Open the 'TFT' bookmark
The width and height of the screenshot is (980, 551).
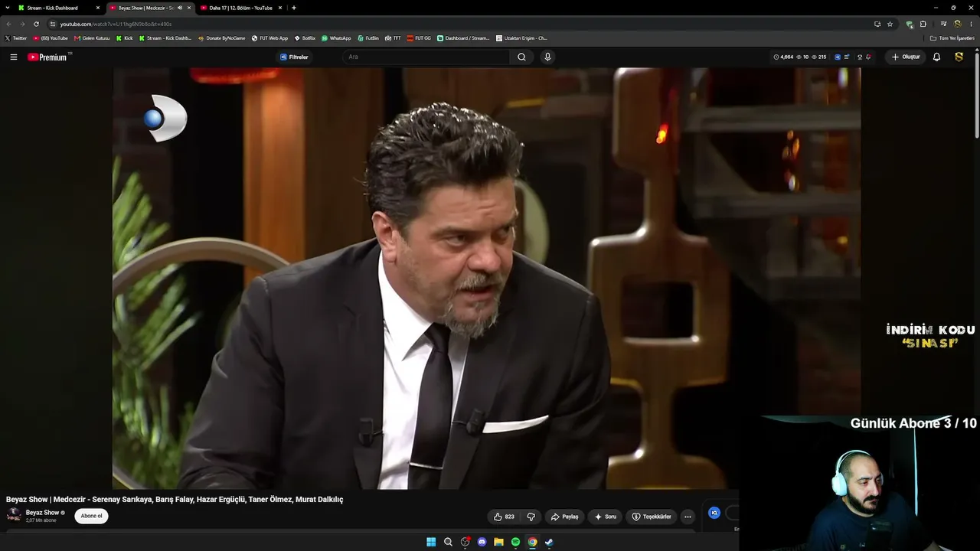tap(393, 38)
